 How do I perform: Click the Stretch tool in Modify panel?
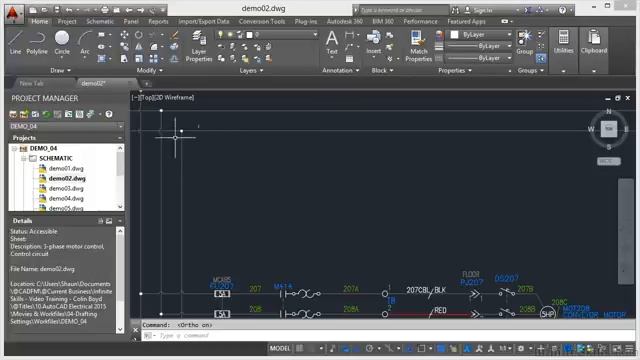(124, 59)
